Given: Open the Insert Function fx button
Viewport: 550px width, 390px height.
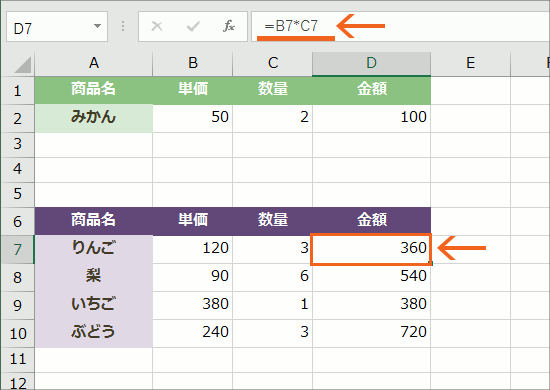Looking at the screenshot, I should [x=229, y=26].
